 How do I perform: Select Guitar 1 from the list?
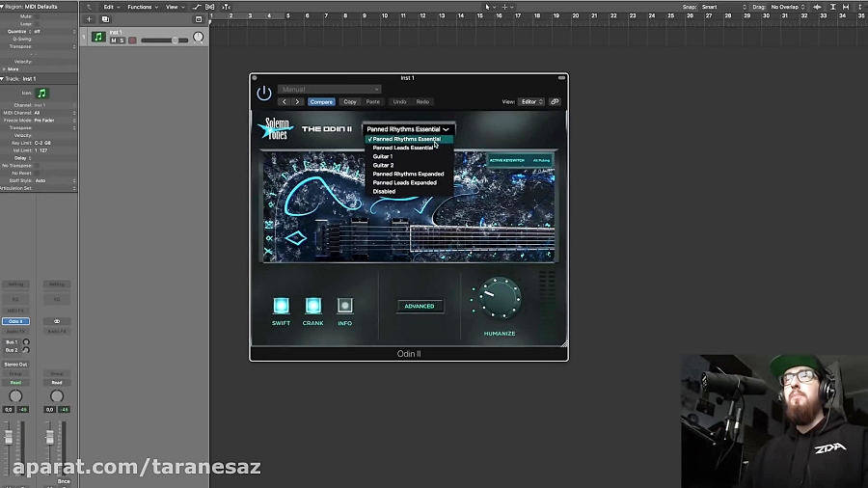point(383,156)
